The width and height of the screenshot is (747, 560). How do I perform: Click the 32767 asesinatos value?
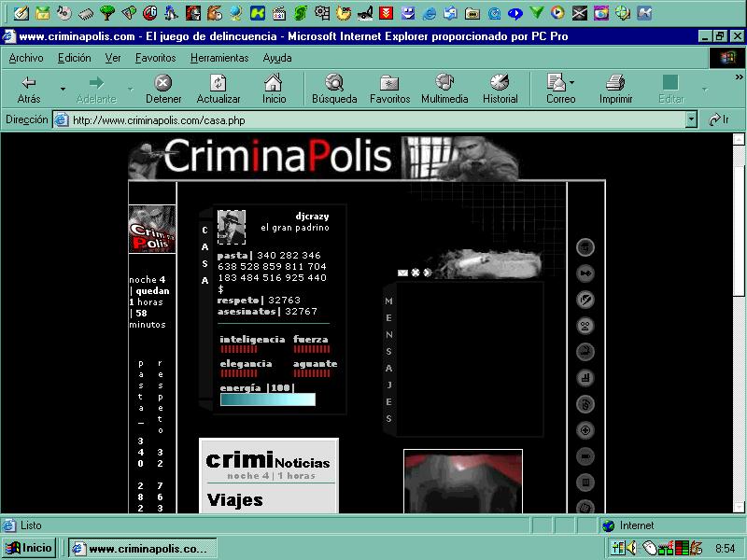tap(301, 312)
